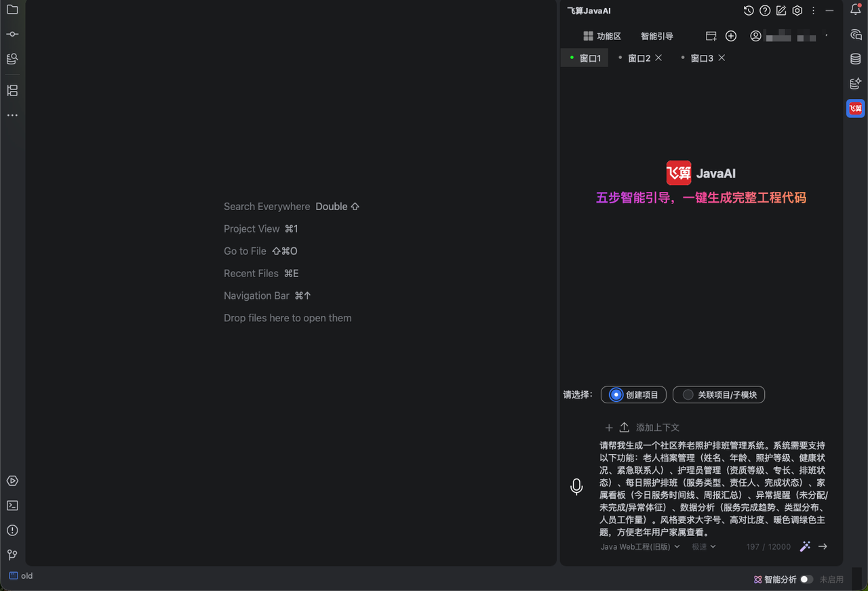This screenshot has height=591, width=868.
Task: Open the Project folder tool window
Action: pos(12,9)
